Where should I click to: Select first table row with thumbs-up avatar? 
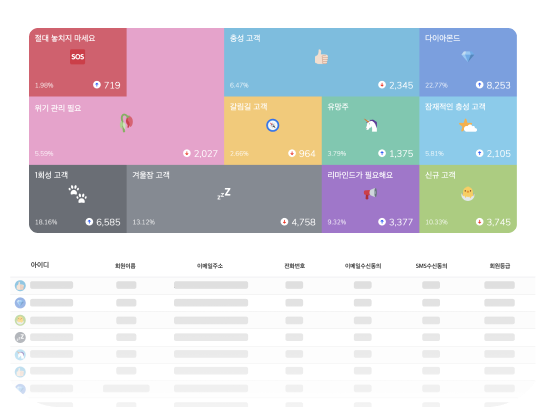(x=273, y=285)
